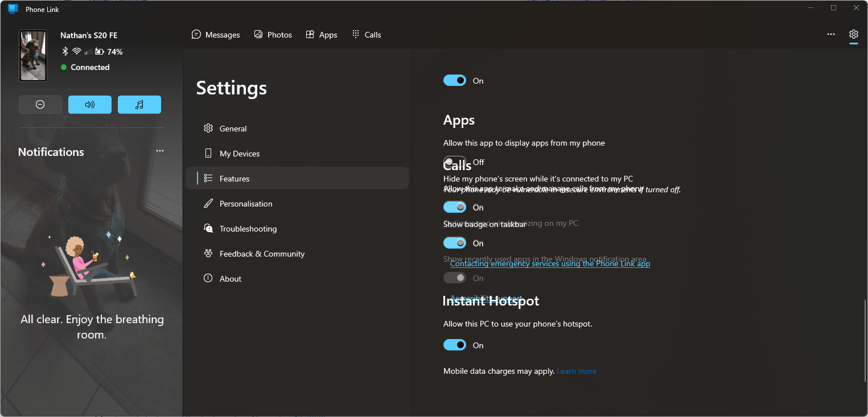
Task: Click the settings page vertical scrollbar
Action: tap(865, 341)
